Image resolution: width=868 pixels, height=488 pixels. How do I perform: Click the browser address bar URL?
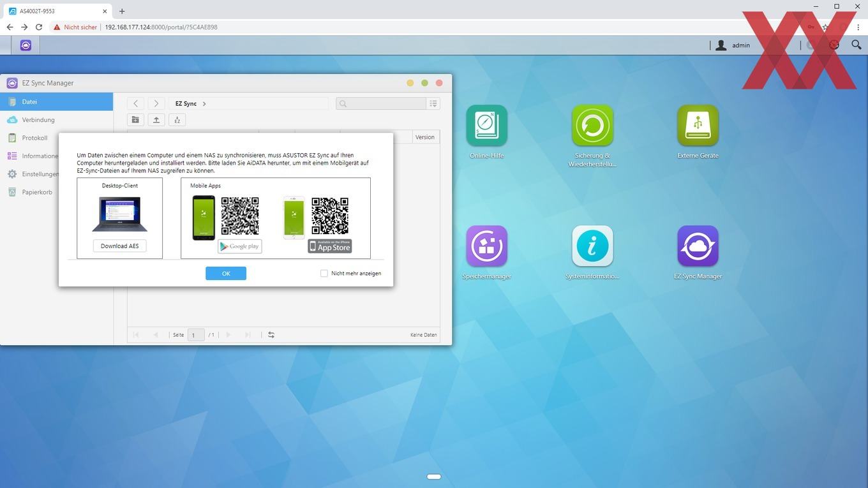click(161, 27)
